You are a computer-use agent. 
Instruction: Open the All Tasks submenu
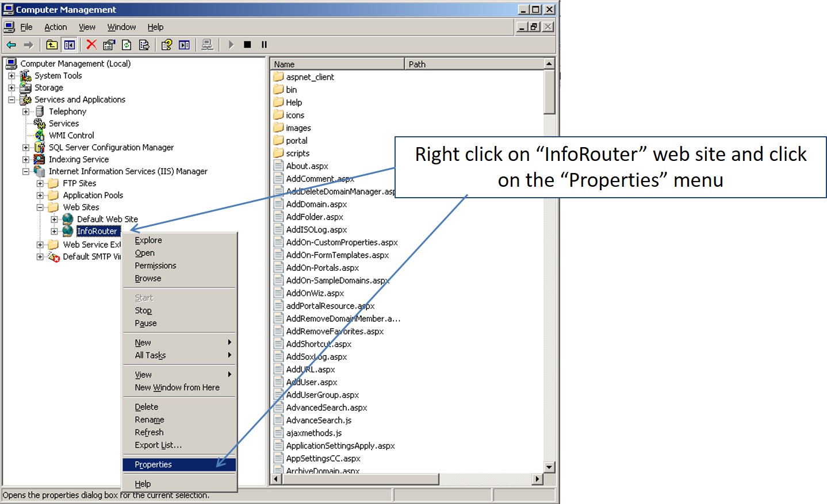[179, 355]
